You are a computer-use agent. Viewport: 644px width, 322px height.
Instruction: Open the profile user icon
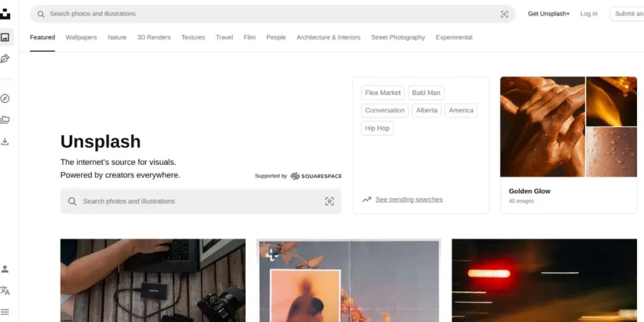tap(5, 269)
